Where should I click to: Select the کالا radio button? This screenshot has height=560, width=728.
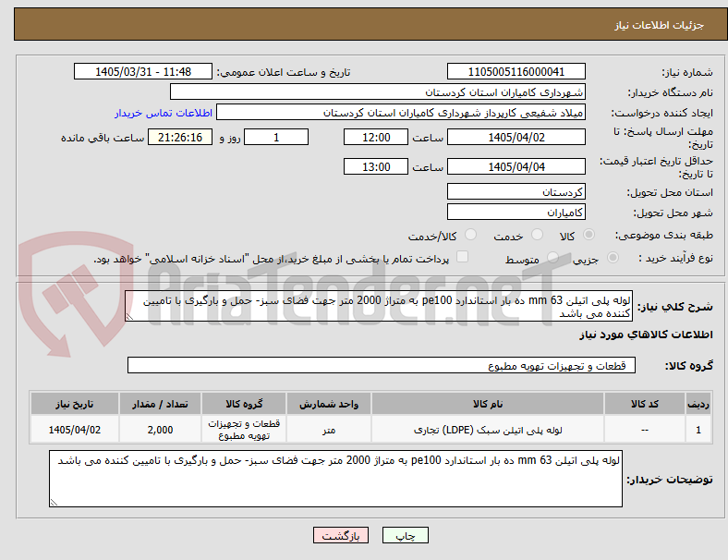coord(588,235)
